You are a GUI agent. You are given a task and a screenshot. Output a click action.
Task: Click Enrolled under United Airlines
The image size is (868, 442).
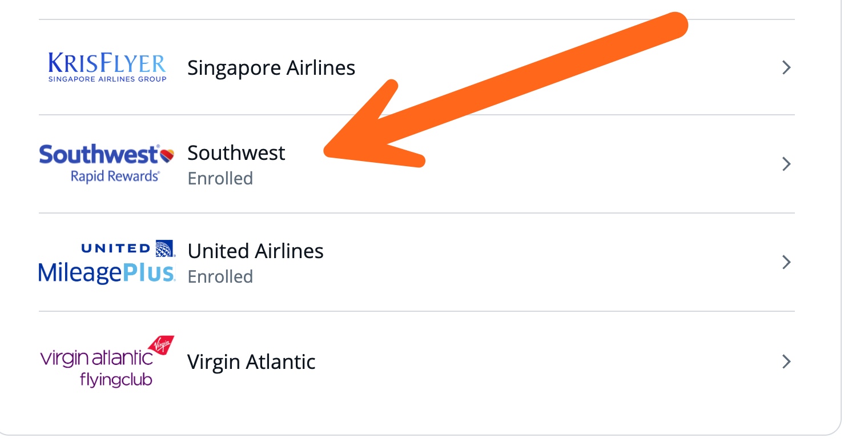[x=220, y=276]
